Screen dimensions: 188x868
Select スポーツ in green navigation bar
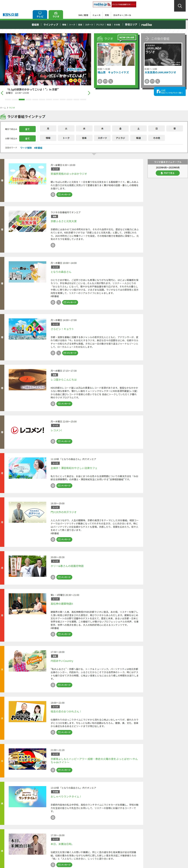pos(89,25)
